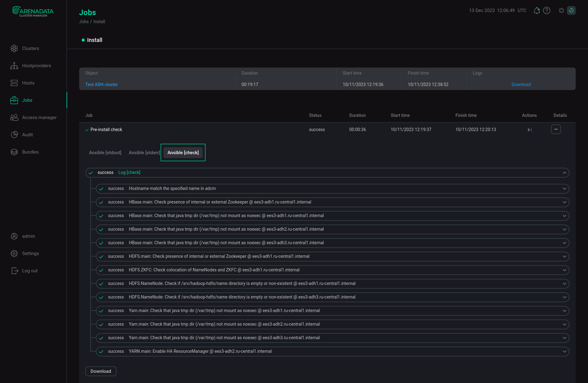
Task: Switch to the Ansible [stdout] tab
Action: click(x=105, y=152)
